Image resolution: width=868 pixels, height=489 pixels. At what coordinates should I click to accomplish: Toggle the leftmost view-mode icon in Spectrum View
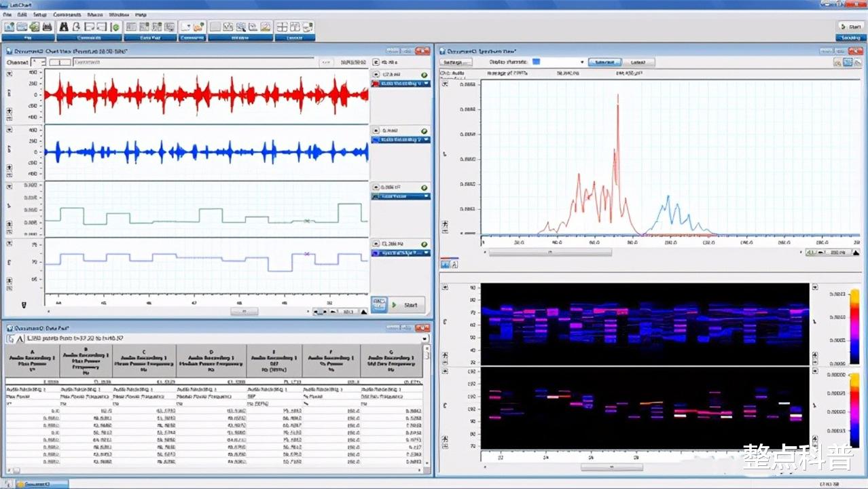tap(837, 62)
